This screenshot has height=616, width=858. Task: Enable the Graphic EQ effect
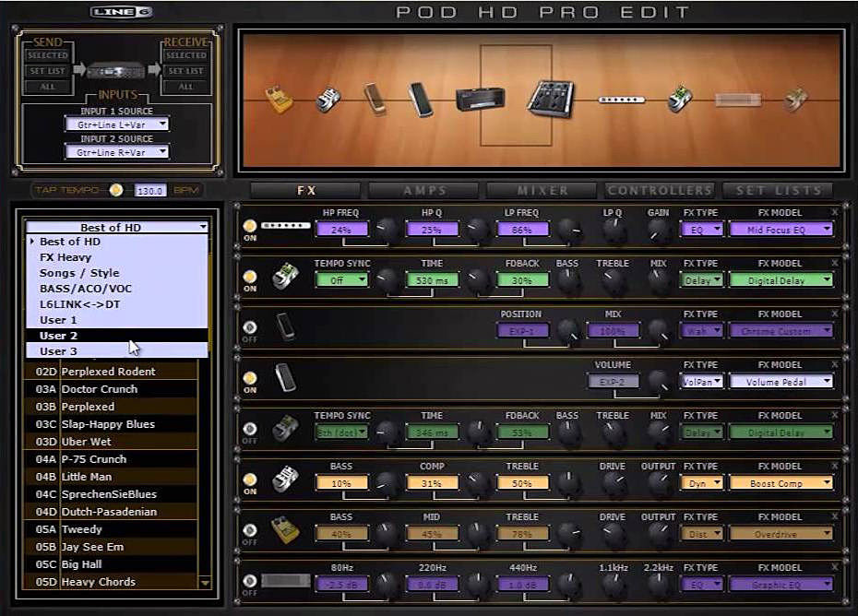point(249,581)
